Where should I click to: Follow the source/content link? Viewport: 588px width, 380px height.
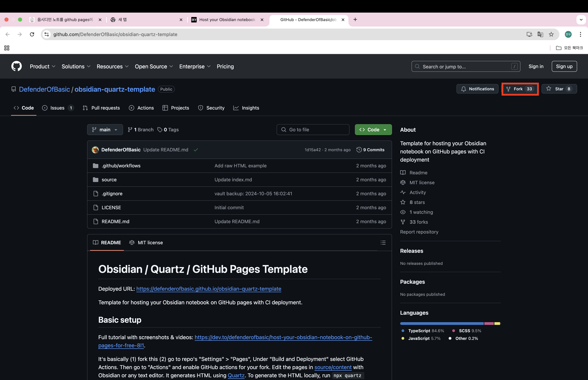(x=333, y=367)
